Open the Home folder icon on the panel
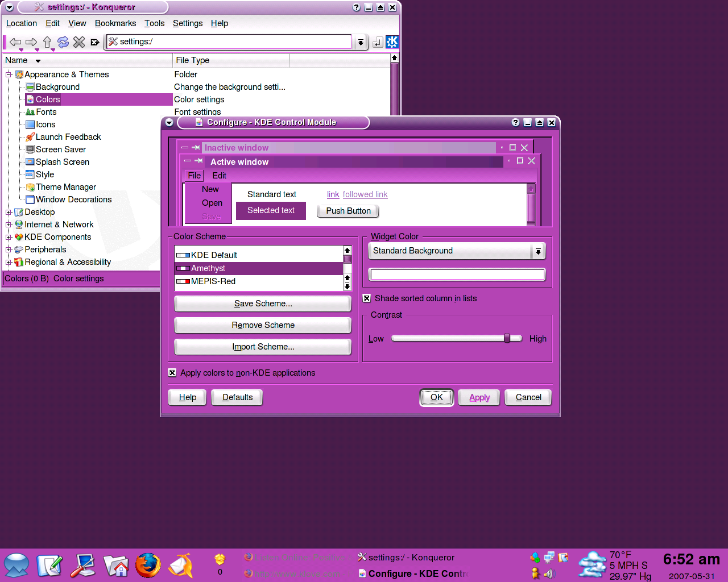This screenshot has height=582, width=728. tap(115, 565)
